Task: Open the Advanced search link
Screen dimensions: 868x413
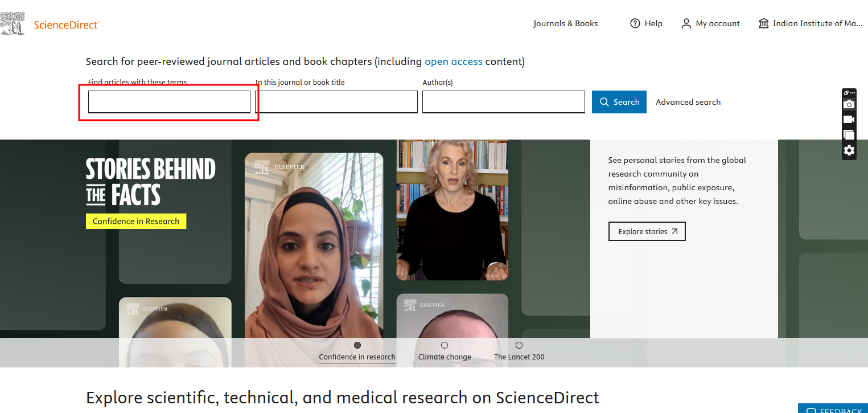Action: (x=688, y=102)
